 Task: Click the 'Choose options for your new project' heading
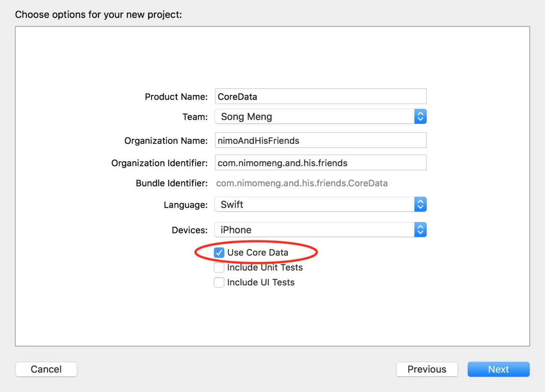click(98, 14)
